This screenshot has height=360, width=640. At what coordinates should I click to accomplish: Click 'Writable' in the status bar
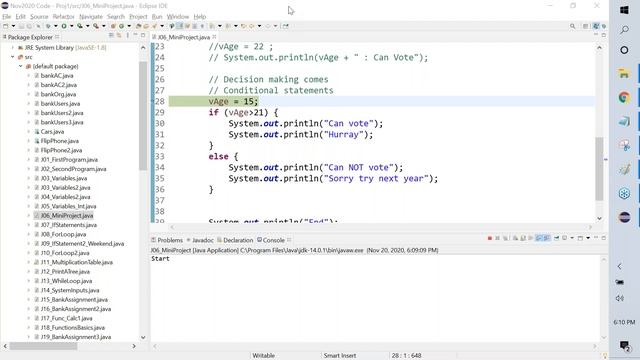pyautogui.click(x=263, y=356)
